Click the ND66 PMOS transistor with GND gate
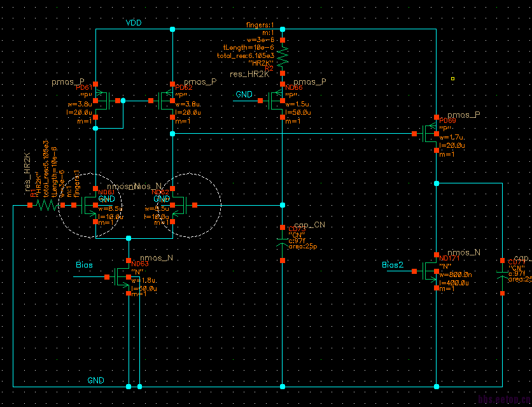 click(x=272, y=101)
